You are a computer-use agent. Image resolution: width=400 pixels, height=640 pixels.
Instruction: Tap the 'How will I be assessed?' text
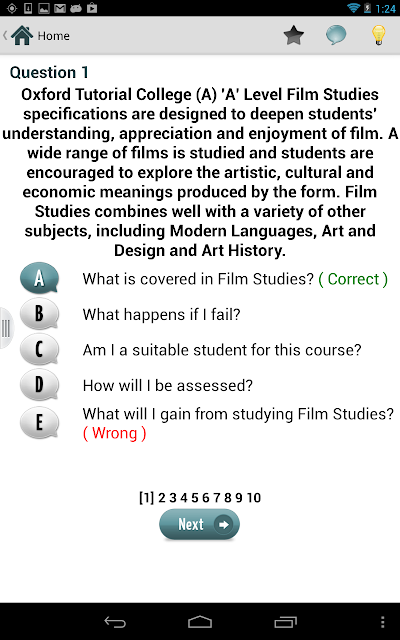click(168, 385)
